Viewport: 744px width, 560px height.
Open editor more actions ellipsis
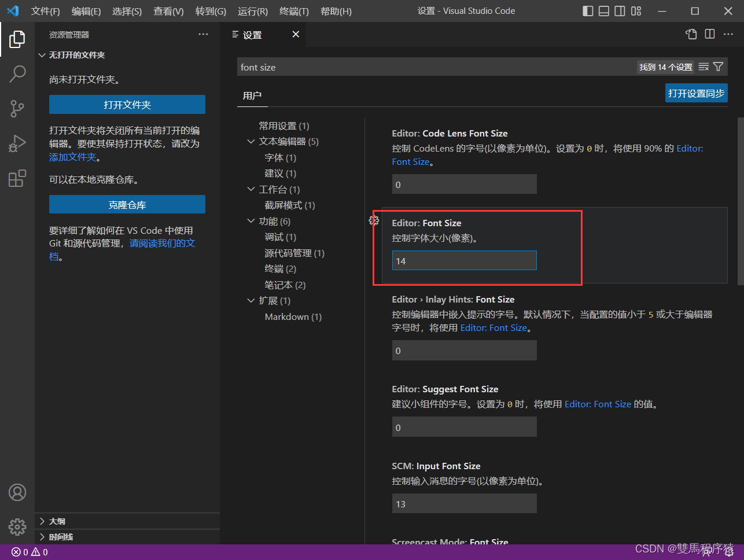(728, 34)
